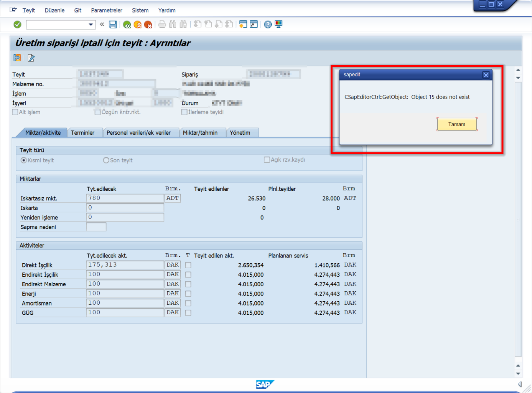The image size is (532, 393).
Task: Click the scroll up arrow at top
Action: point(518,70)
